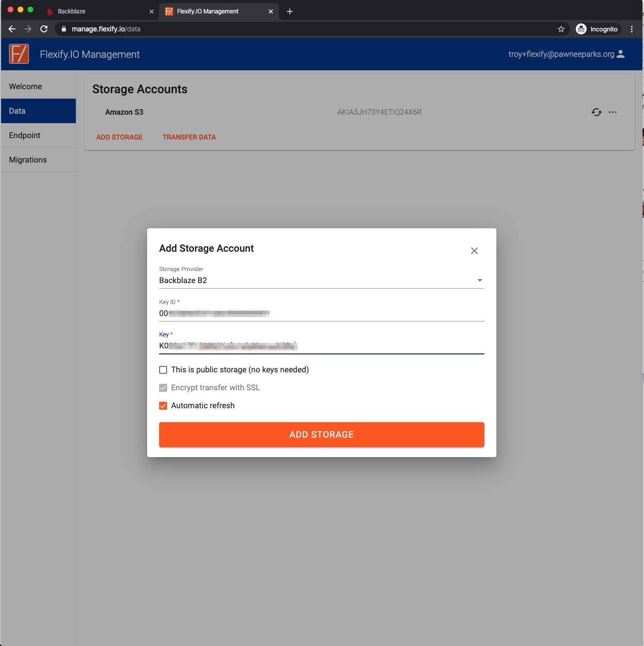Viewport: 644px width, 646px height.
Task: Click the Incognito profile indicator
Action: [598, 29]
